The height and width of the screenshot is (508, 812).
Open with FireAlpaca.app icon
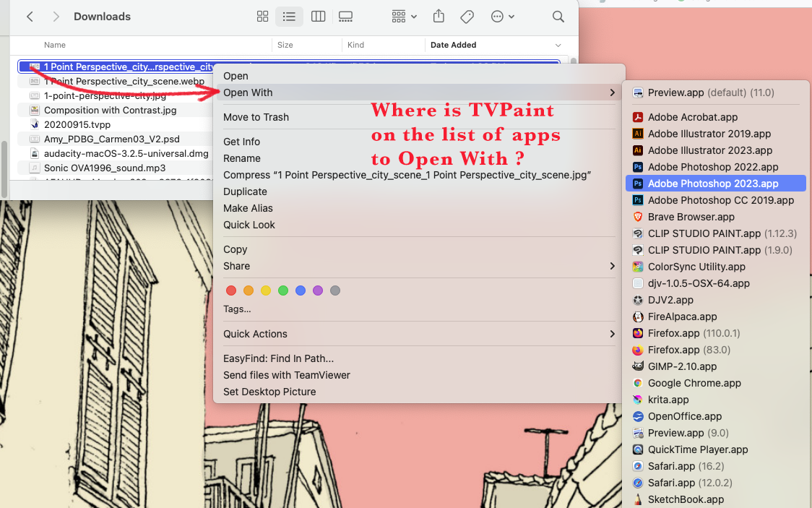tap(638, 317)
